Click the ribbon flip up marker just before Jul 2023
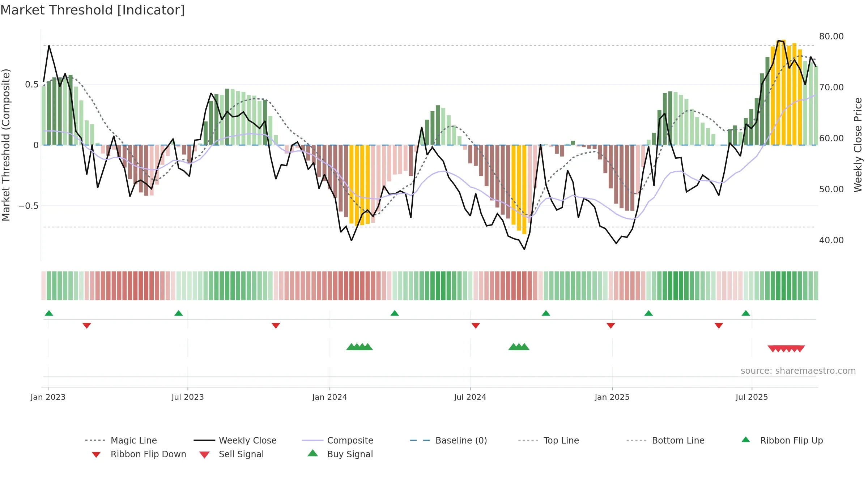Screen dimensions: 868x488 [179, 313]
